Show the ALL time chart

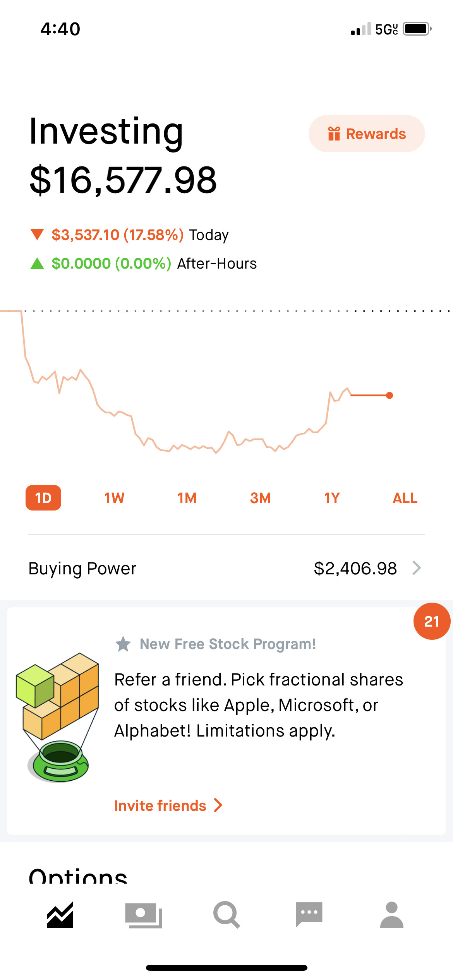coord(405,498)
